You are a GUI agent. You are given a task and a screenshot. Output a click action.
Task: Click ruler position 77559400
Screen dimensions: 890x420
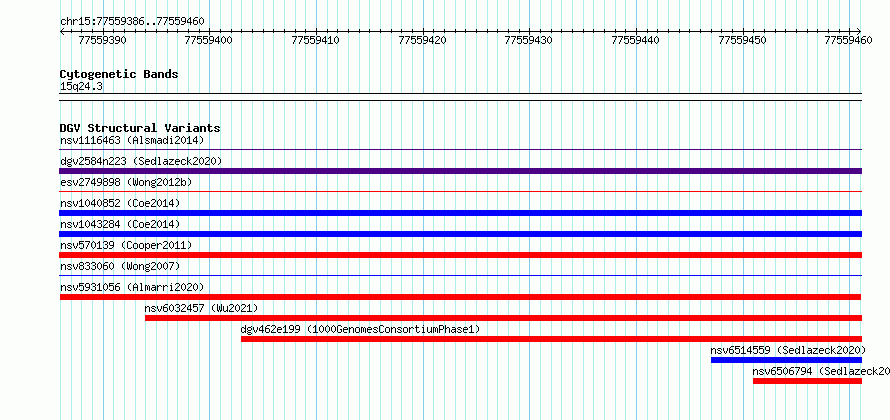(x=209, y=40)
